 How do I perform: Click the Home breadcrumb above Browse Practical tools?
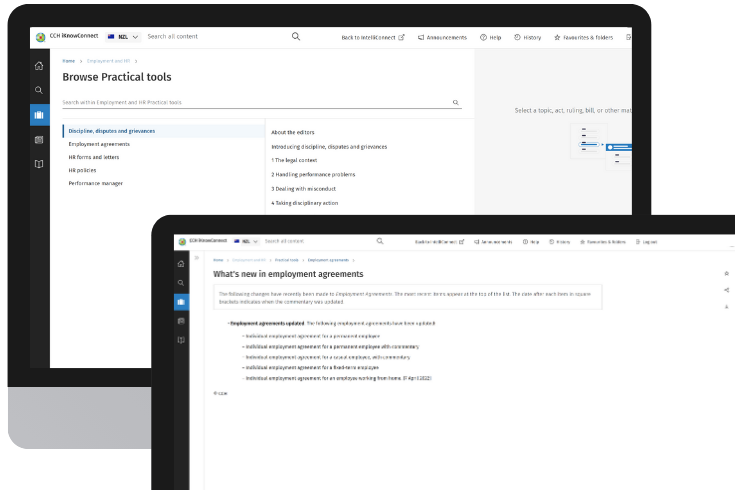click(x=69, y=61)
